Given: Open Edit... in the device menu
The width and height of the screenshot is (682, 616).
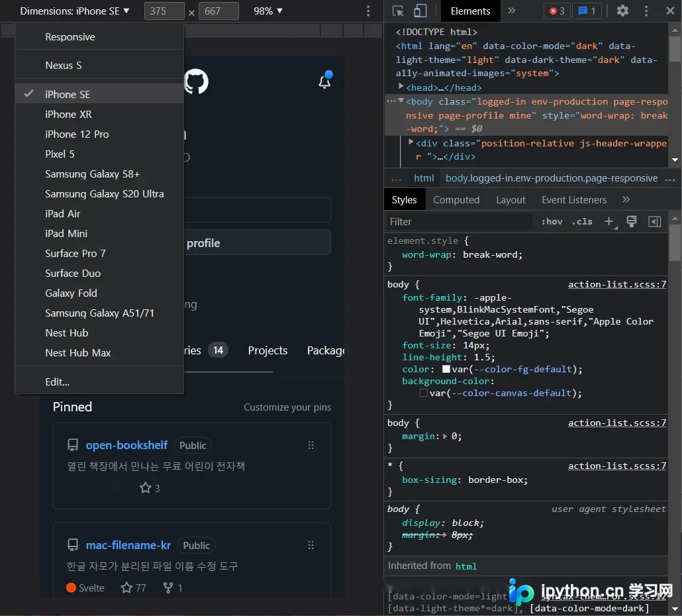Looking at the screenshot, I should [99, 382].
